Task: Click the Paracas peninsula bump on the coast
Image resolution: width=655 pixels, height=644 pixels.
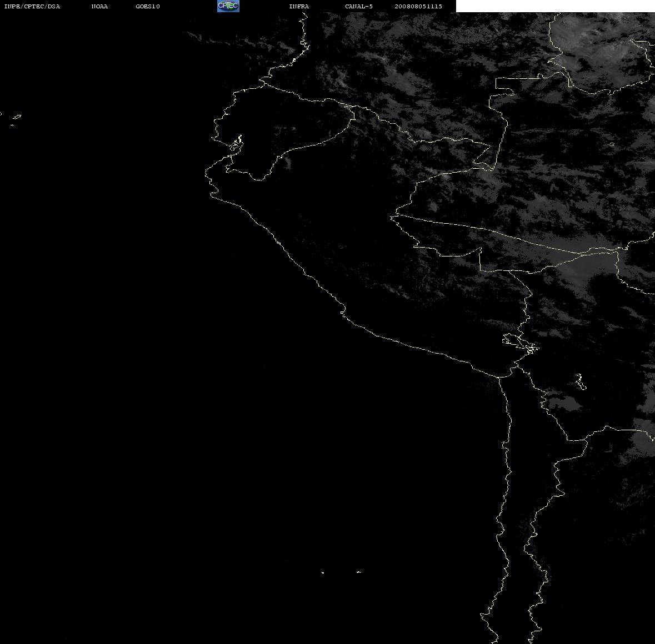Action: tap(343, 311)
